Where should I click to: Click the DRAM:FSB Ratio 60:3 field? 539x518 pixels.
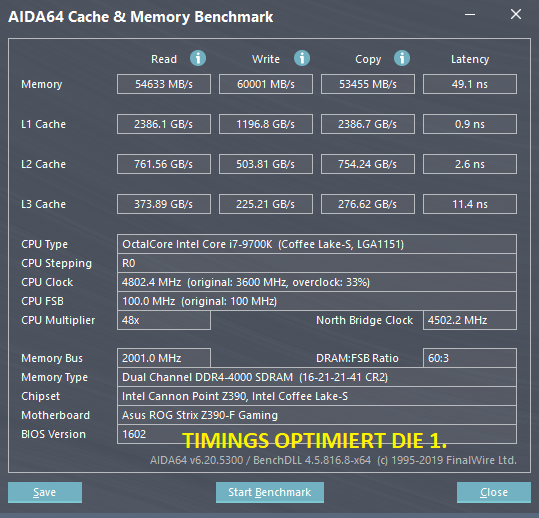[470, 358]
